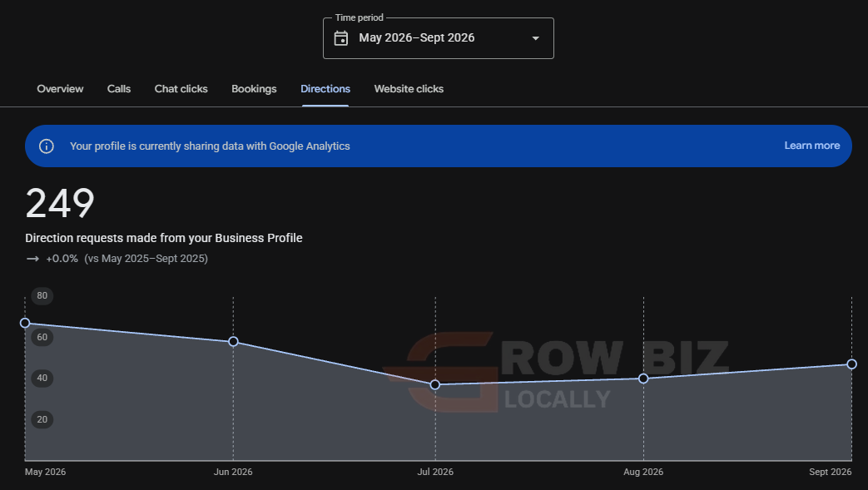Click the flat trend arrow icon

32,259
